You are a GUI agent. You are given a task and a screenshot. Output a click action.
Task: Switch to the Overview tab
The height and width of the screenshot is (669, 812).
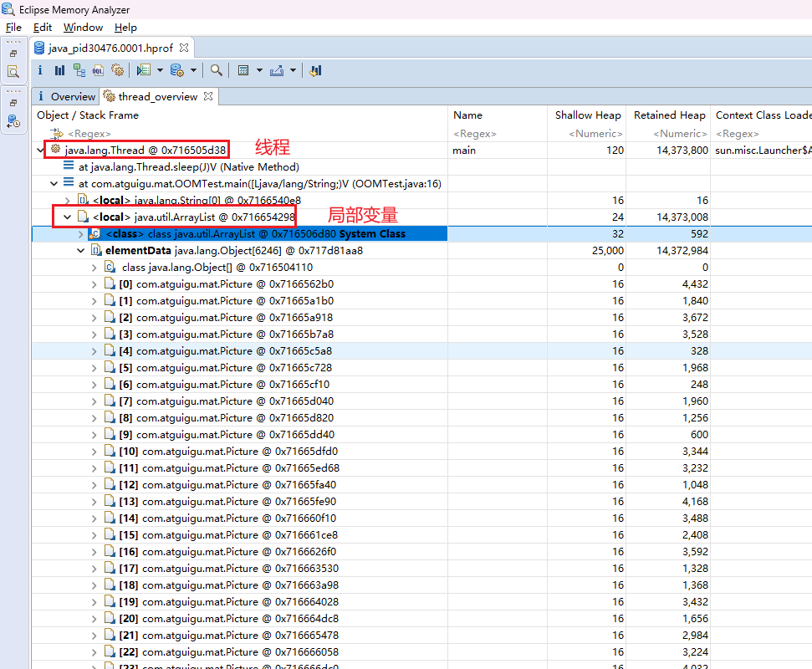click(65, 96)
